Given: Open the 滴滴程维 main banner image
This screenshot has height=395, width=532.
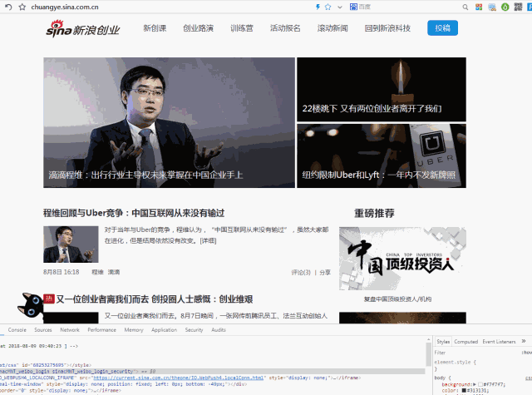Looking at the screenshot, I should coord(169,122).
